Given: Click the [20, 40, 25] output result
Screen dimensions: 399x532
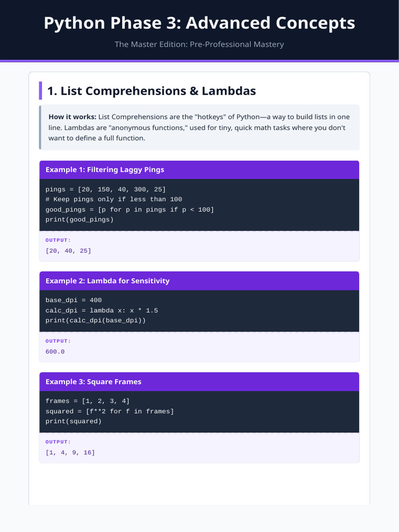Looking at the screenshot, I should pos(68,251).
